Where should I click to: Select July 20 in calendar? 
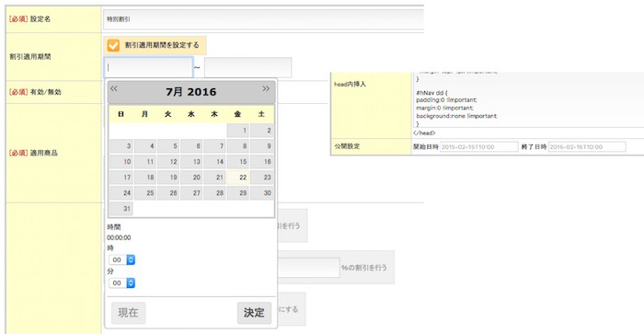coord(191,178)
